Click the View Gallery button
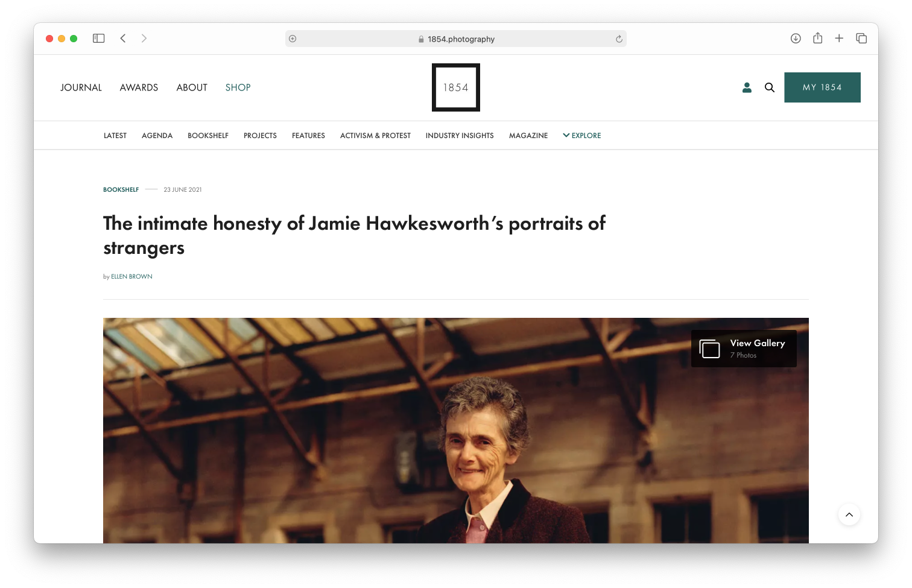Screen dimensions: 912x588 click(x=744, y=349)
